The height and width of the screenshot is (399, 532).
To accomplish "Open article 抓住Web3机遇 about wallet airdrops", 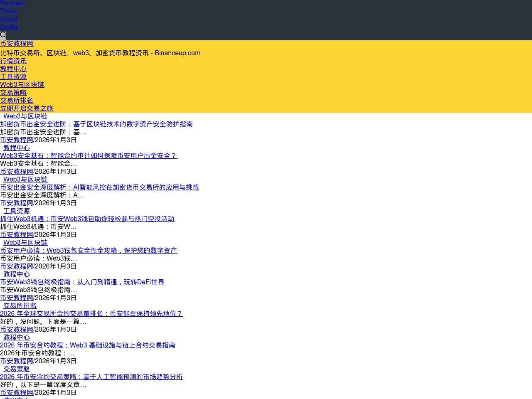I will pos(87,219).
